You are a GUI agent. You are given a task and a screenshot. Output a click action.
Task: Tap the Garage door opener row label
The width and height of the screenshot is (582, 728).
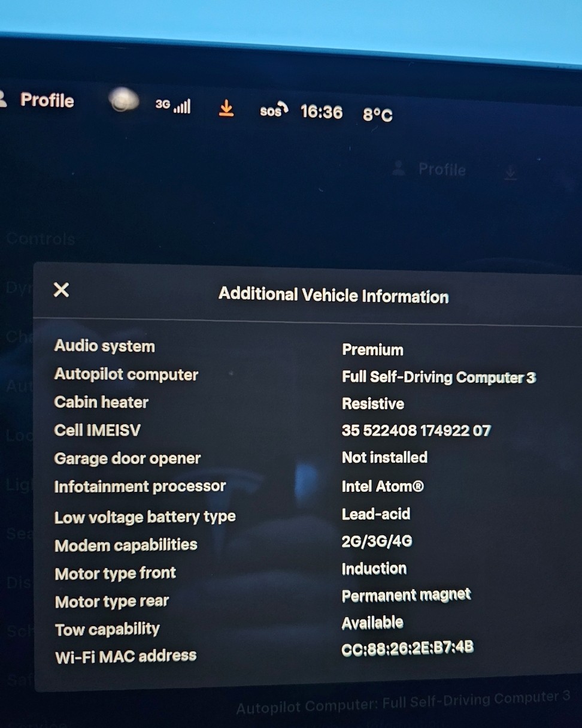(128, 458)
